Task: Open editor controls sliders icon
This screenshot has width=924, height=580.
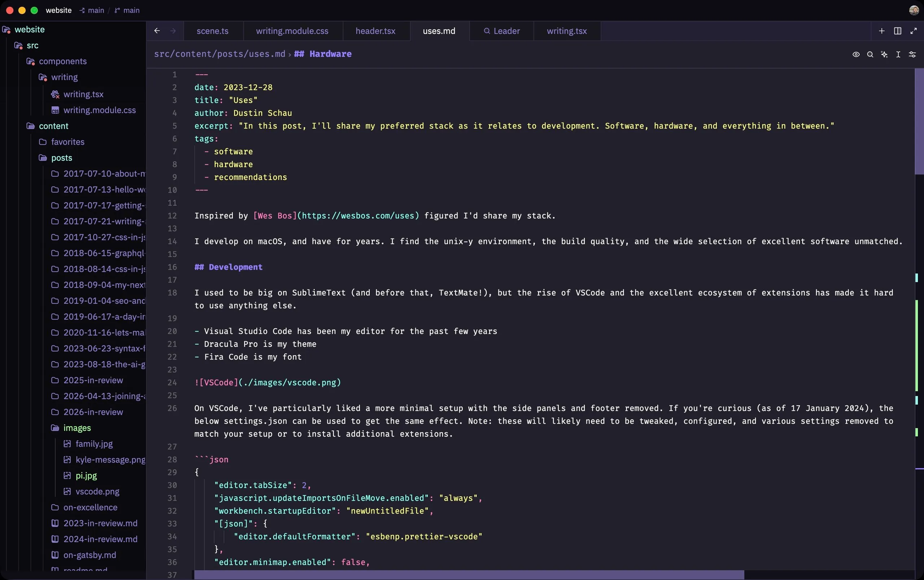Action: [x=912, y=54]
